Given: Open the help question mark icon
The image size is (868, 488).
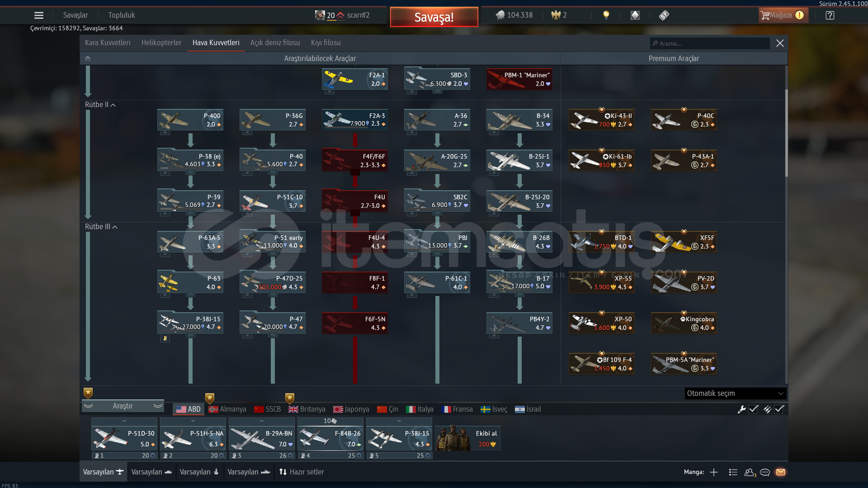Looking at the screenshot, I should coord(830,15).
